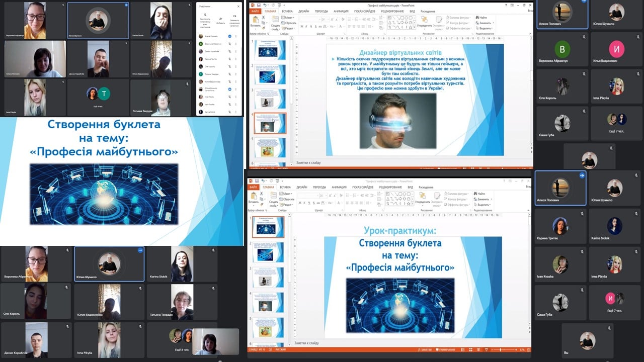Image resolution: width=644 pixels, height=362 pixels.
Task: Expand Раздел dropdown in lower PowerPoint ribbon
Action: [287, 205]
